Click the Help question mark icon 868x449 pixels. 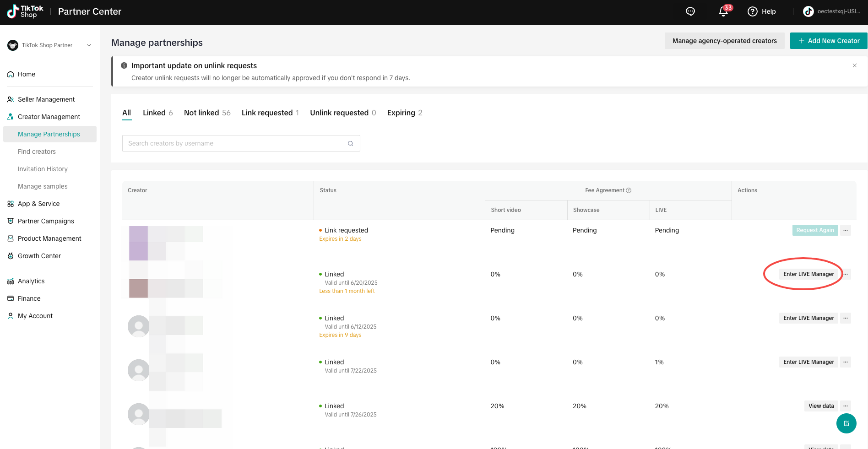pyautogui.click(x=753, y=11)
